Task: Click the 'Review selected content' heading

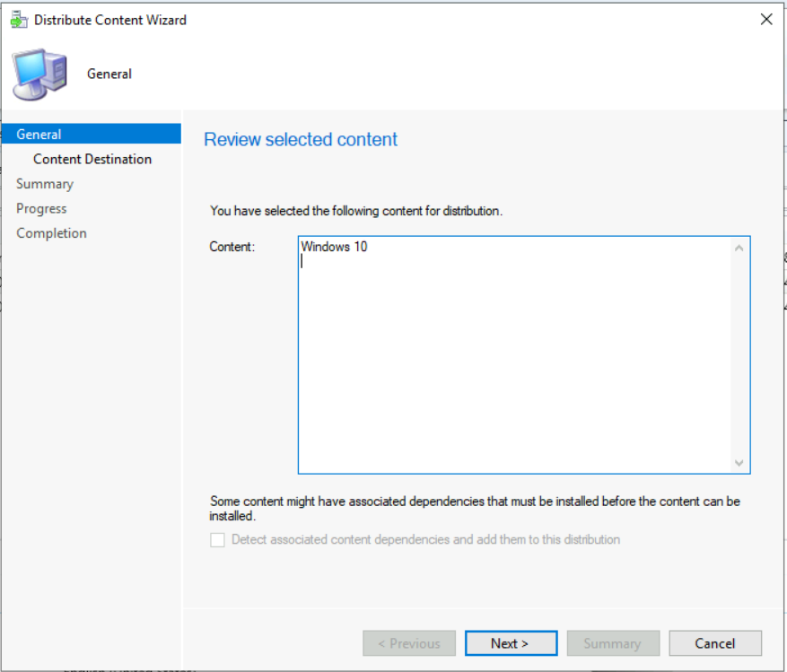Action: coord(300,140)
